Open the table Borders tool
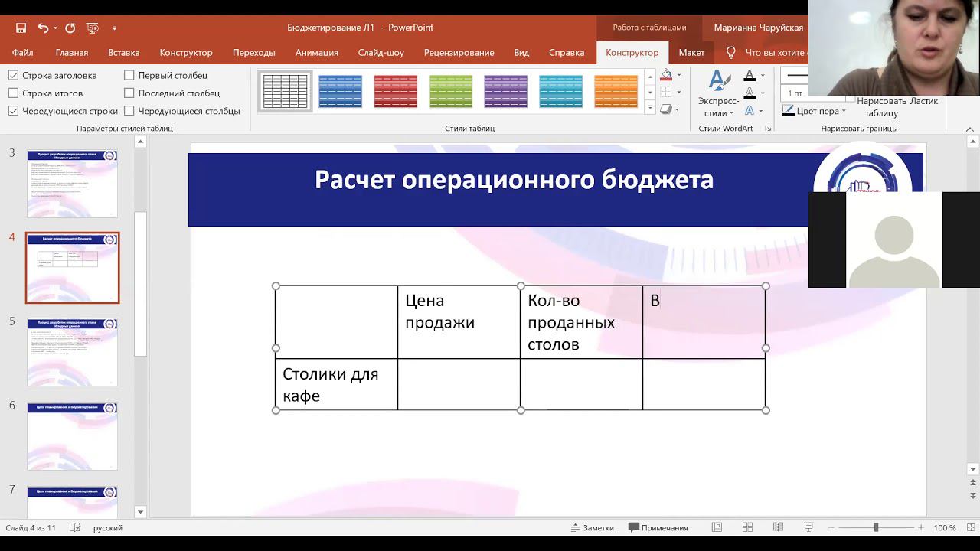This screenshot has width=980, height=551. 666,92
